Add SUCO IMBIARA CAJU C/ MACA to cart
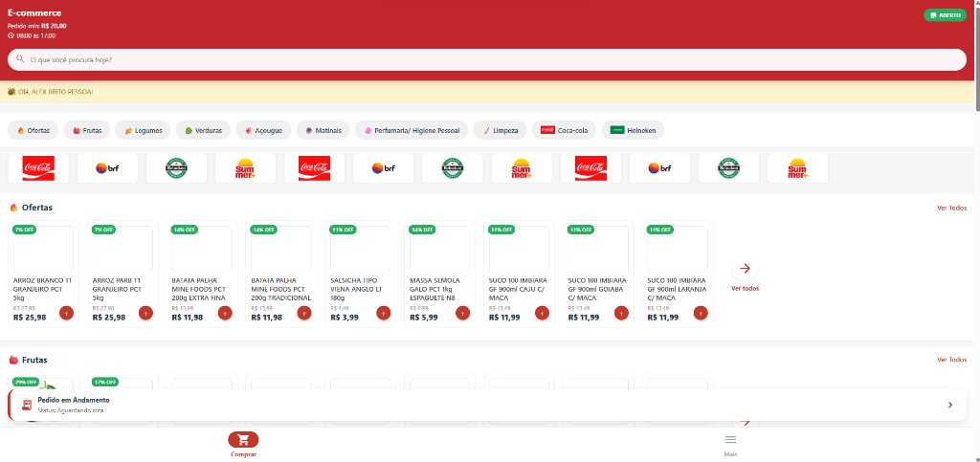 pos(542,313)
